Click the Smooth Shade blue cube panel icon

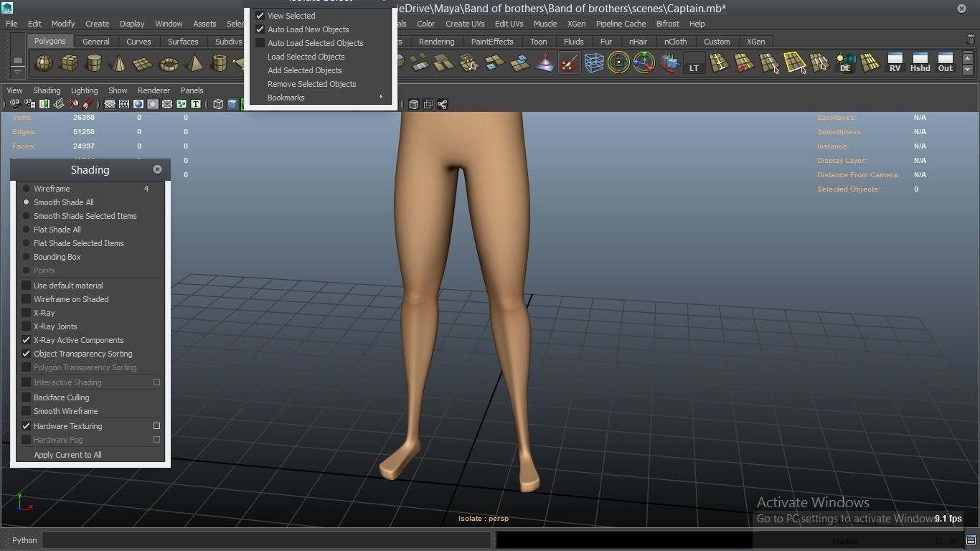tap(232, 104)
